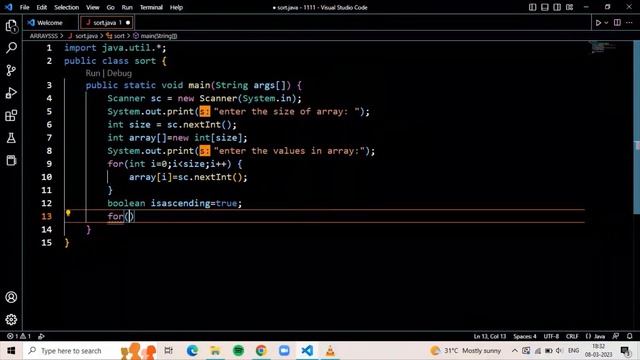This screenshot has height=360, width=640.
Task: Click the lightbulb quick fix on line 13
Action: (x=68, y=213)
